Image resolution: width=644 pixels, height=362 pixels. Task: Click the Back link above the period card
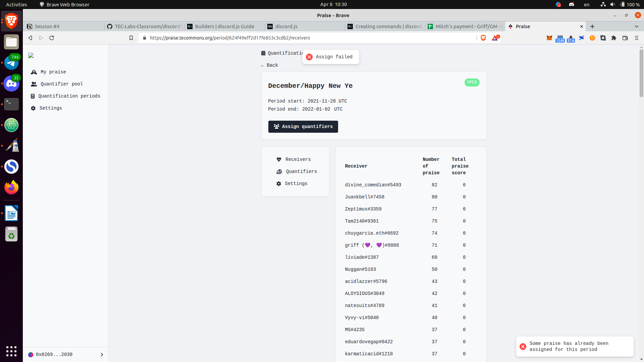269,65
